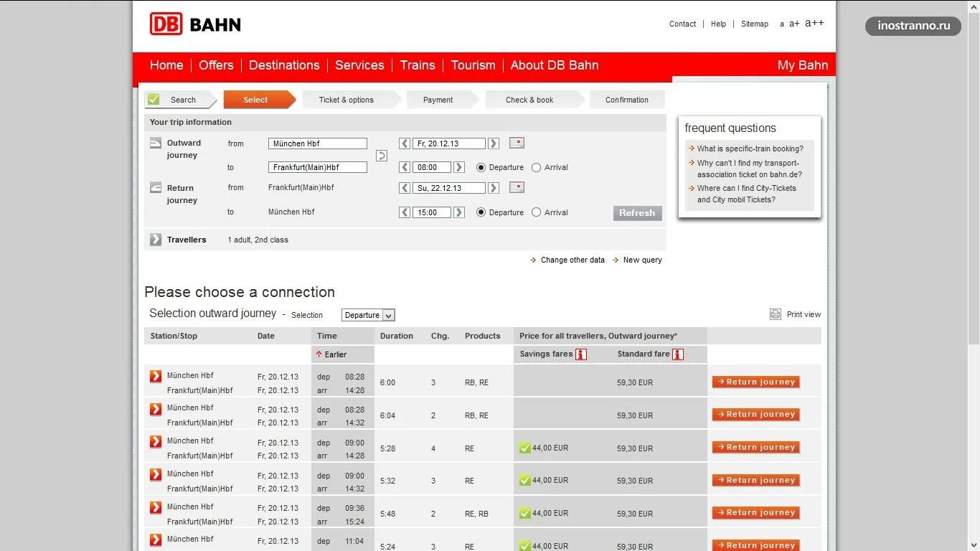Viewport: 980px width, 551px height.
Task: Open the Trains menu
Action: (418, 65)
